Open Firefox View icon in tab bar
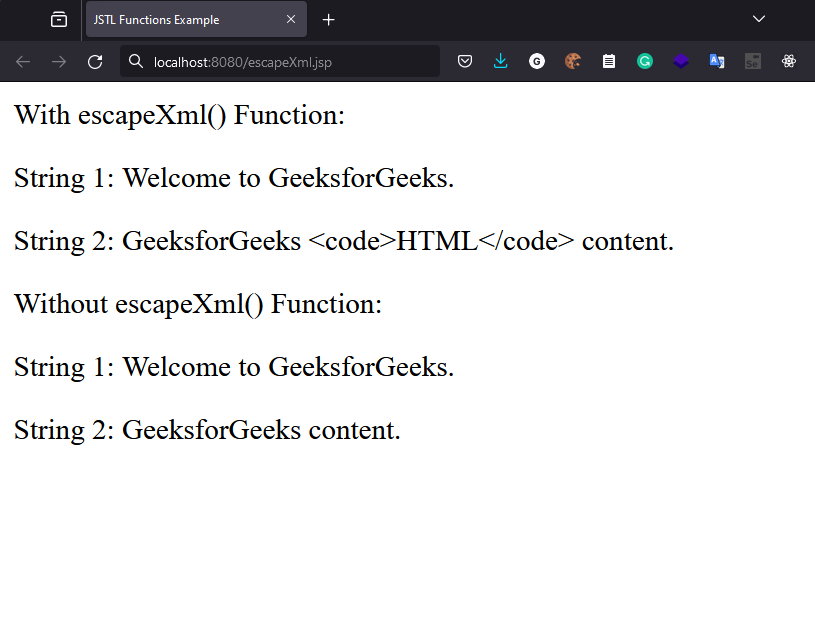 59,20
